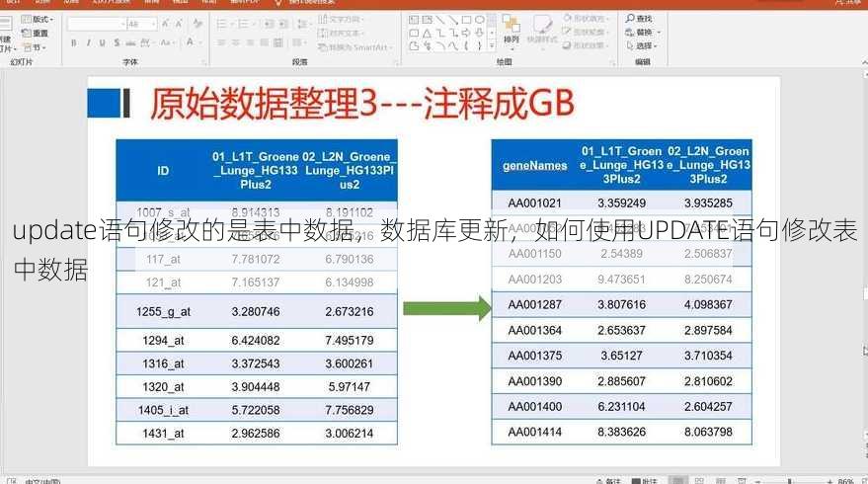This screenshot has width=868, height=484.
Task: Select the green arrow shape between tables
Action: (x=446, y=308)
